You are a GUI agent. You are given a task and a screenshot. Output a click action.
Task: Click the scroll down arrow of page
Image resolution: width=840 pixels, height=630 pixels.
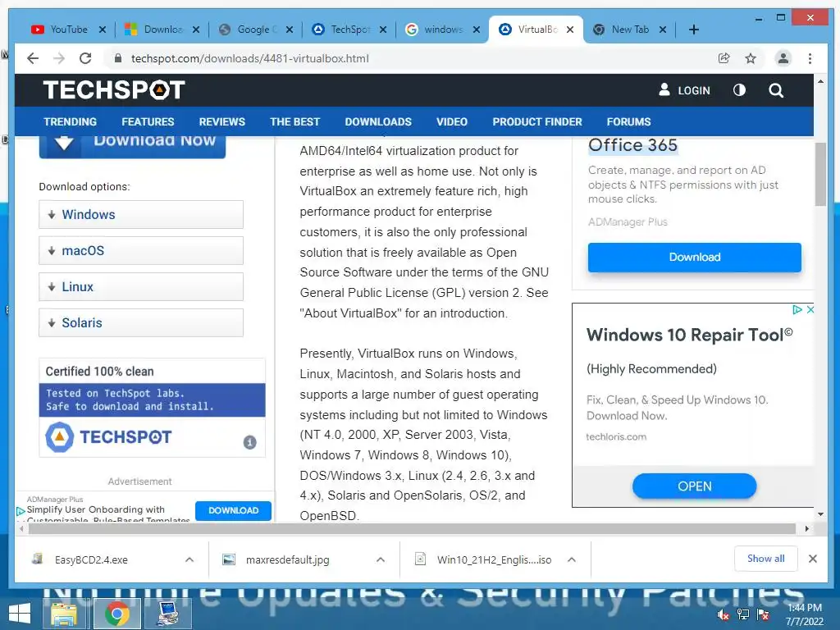(x=820, y=514)
